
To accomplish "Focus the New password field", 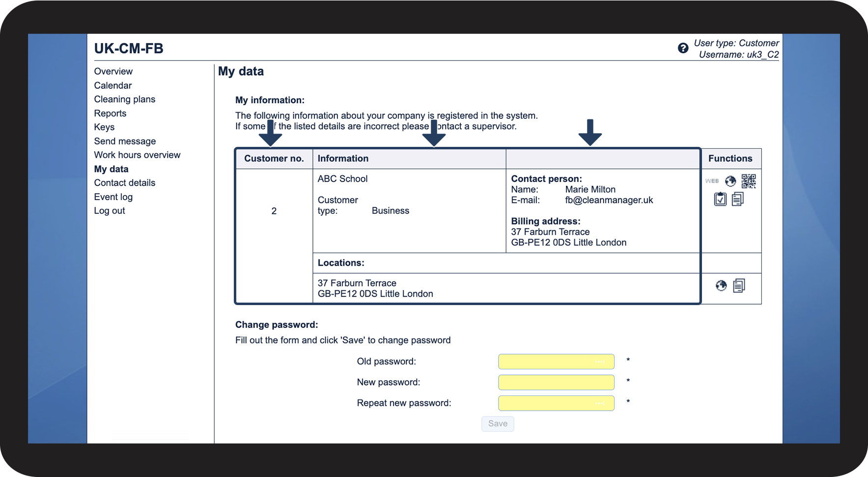I will click(x=556, y=382).
